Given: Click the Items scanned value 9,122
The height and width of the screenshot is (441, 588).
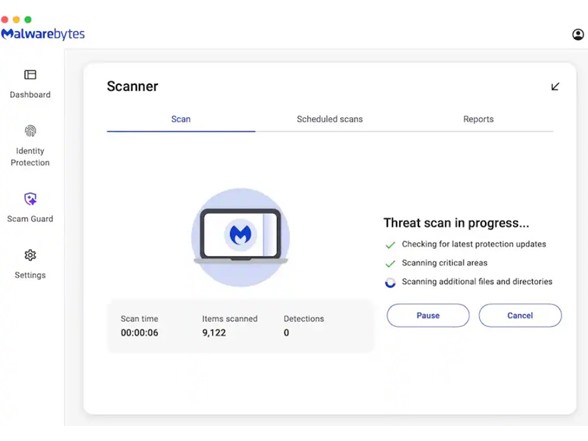Looking at the screenshot, I should click(214, 333).
